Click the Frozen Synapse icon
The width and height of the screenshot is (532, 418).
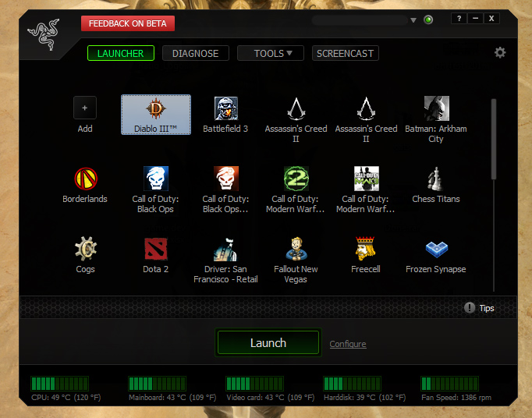pyautogui.click(x=436, y=249)
